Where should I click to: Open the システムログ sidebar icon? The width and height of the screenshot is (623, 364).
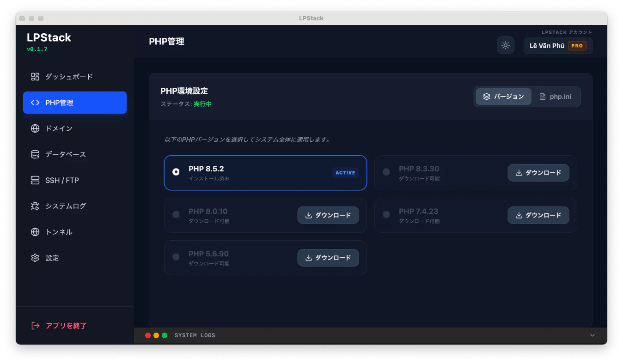pyautogui.click(x=35, y=206)
